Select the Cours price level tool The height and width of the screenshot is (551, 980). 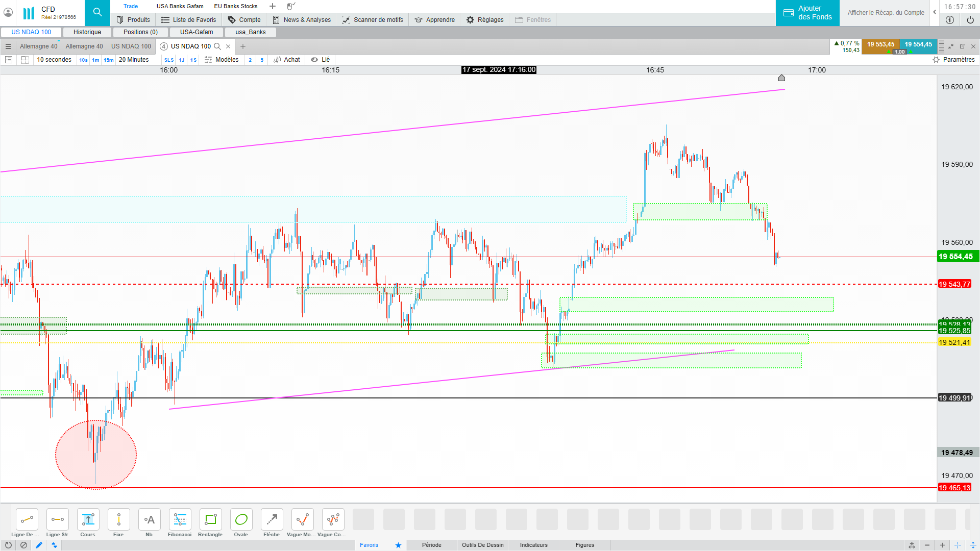click(x=88, y=520)
